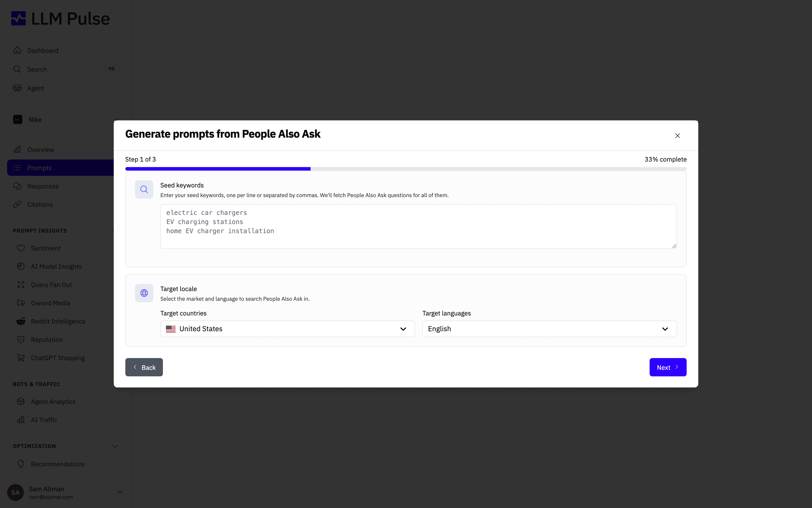This screenshot has width=812, height=508.
Task: Click the step progress bar
Action: pos(406,169)
